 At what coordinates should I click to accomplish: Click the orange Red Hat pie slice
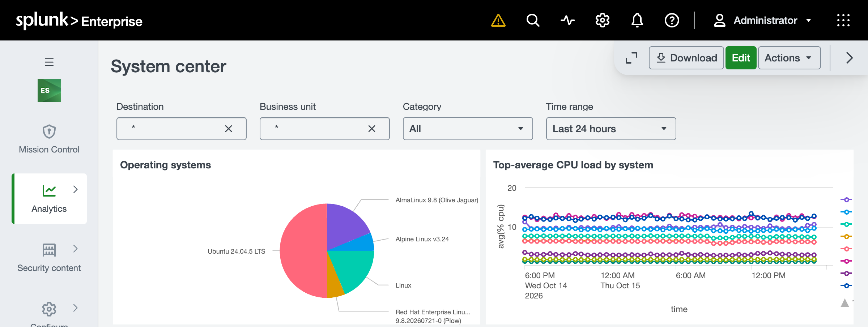pyautogui.click(x=334, y=284)
